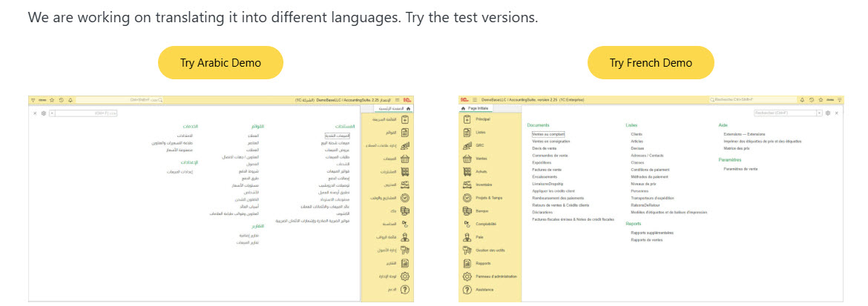Open the Clients link under Listes
Screen dimensions: 868x306
[637, 134]
